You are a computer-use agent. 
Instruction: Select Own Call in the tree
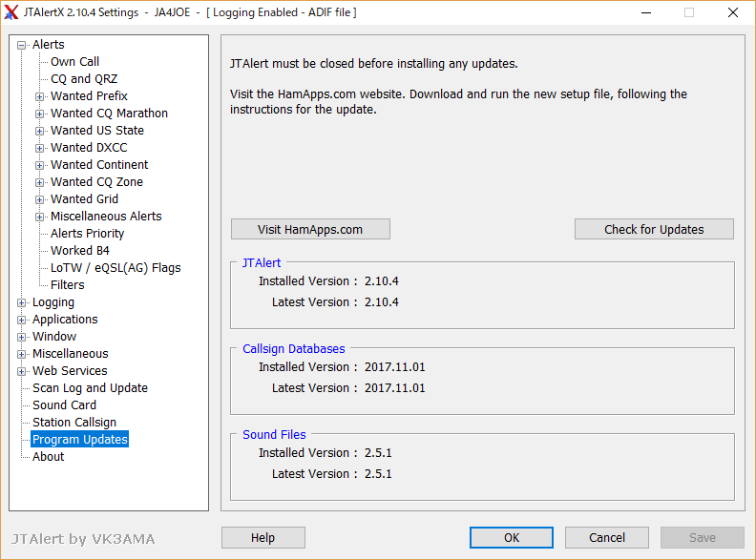pyautogui.click(x=74, y=62)
